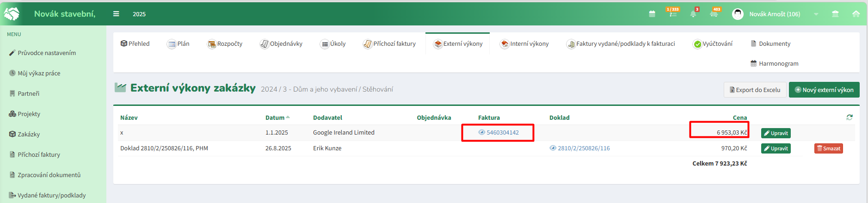Open the calendar icon in top bar
Screen dimensions: 868x203
tap(652, 14)
